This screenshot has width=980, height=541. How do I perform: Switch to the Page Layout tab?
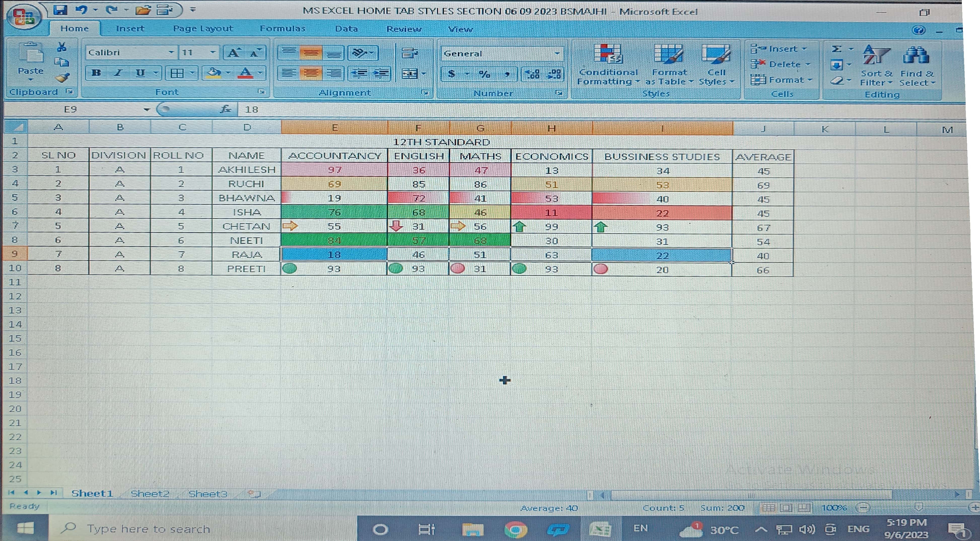[203, 28]
